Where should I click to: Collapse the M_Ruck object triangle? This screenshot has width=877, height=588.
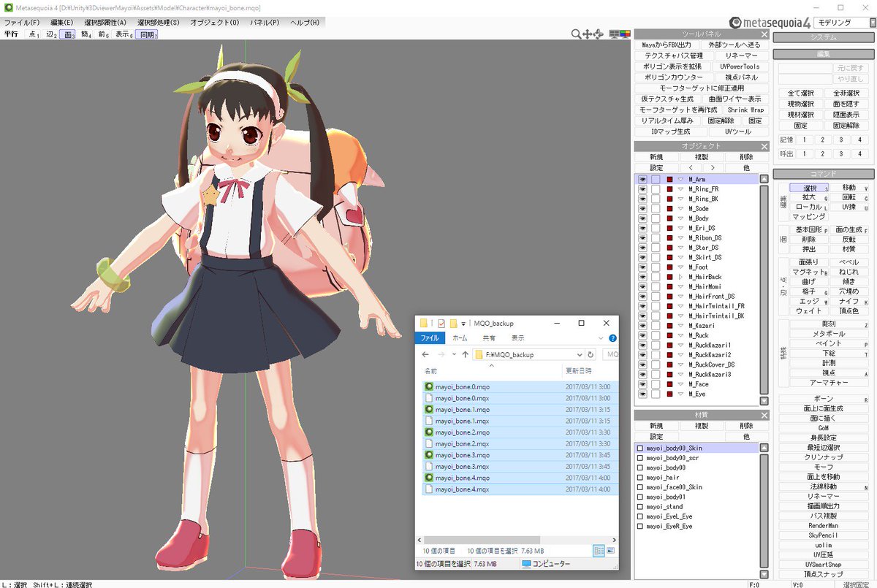tap(681, 335)
